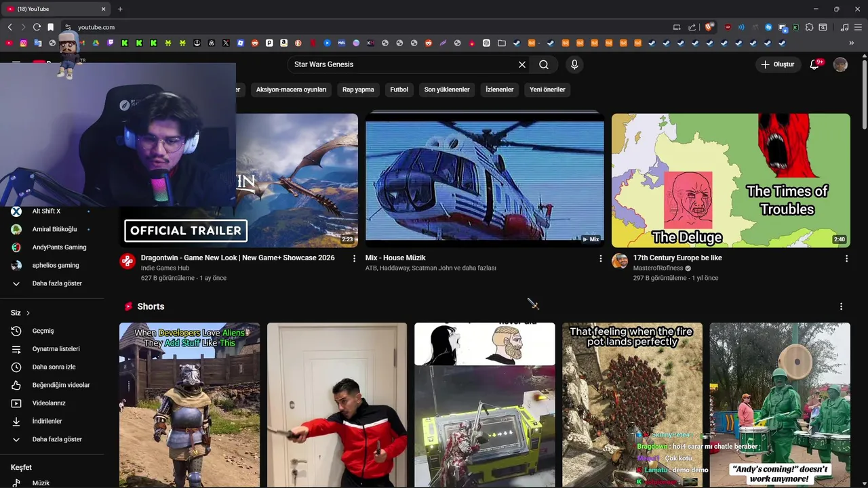Image resolution: width=868 pixels, height=488 pixels.
Task: Open three-dot menu for Dragontwin video
Action: tap(354, 258)
